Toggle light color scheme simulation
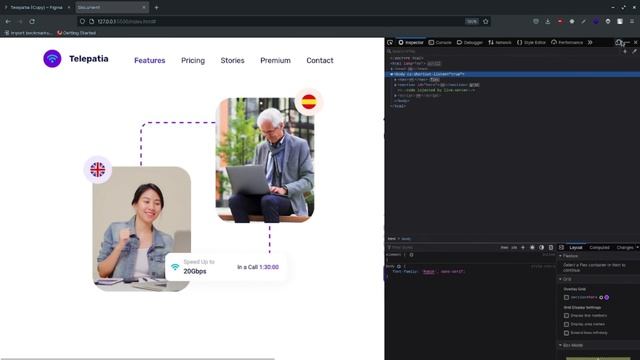Viewport: 640px width, 360px height. [532, 247]
